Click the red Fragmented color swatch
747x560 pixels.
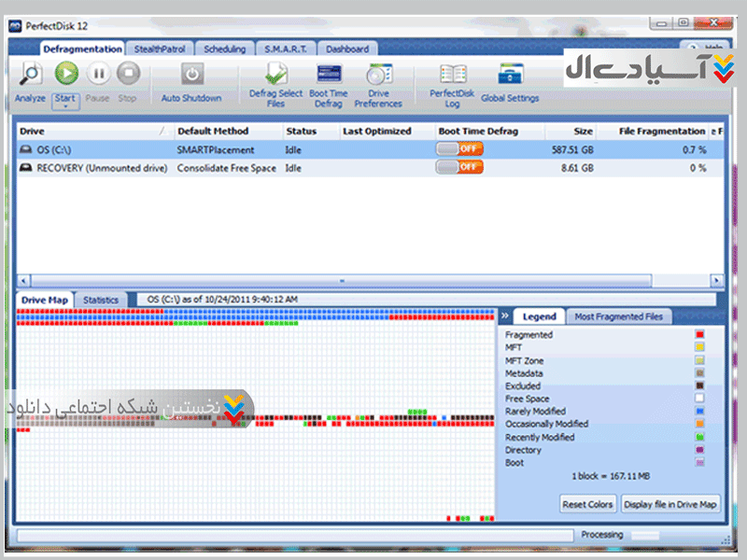[x=699, y=334]
